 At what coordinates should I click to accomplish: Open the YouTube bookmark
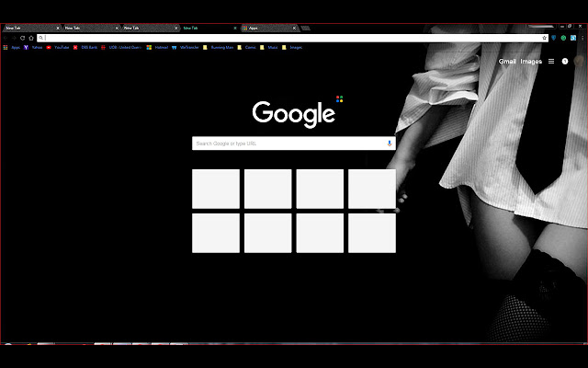point(57,47)
